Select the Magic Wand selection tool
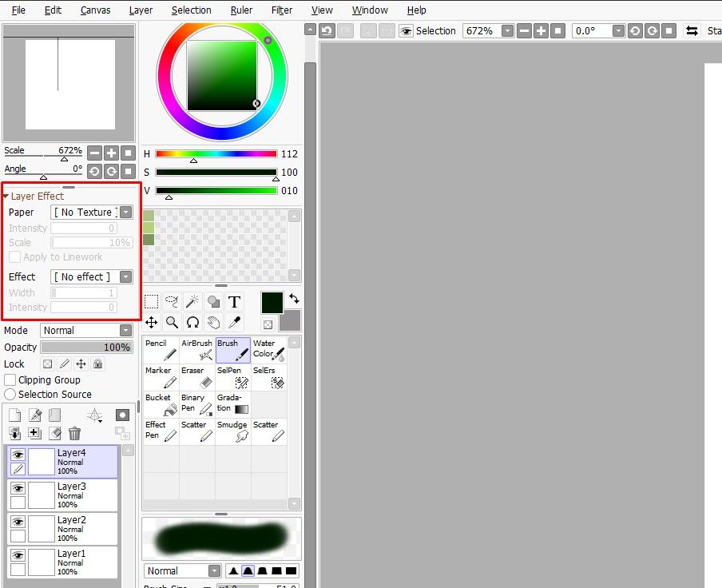722x588 pixels. pyautogui.click(x=192, y=301)
